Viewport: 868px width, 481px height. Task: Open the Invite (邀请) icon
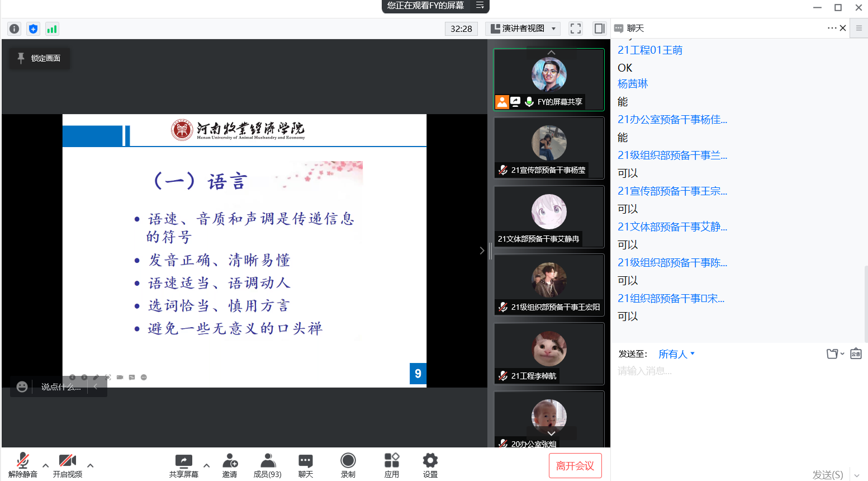(x=230, y=465)
